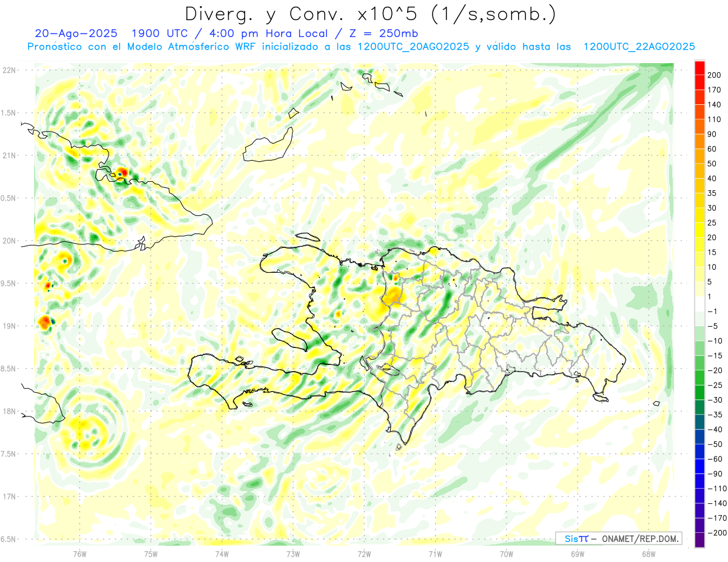Click the 75W longitude label
Screen dimensions: 728x562
151,554
